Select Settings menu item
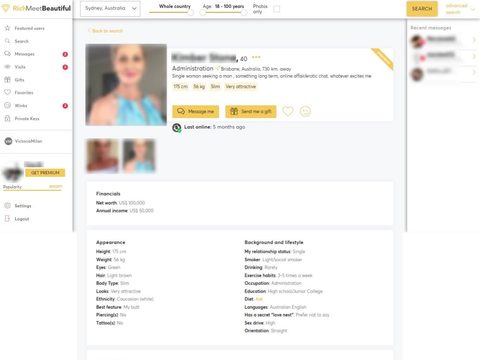The height and width of the screenshot is (360, 480). pyautogui.click(x=23, y=206)
